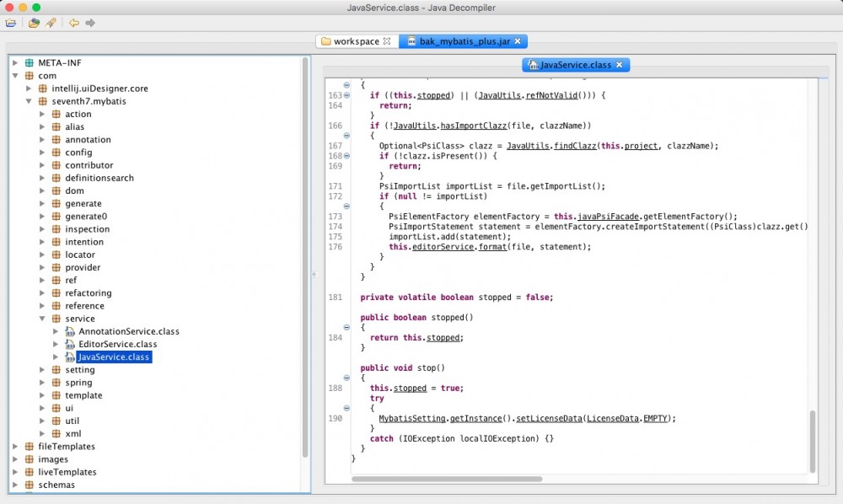The width and height of the screenshot is (843, 504).
Task: Select the bak_mybatis_plus.jar tab
Action: (464, 41)
